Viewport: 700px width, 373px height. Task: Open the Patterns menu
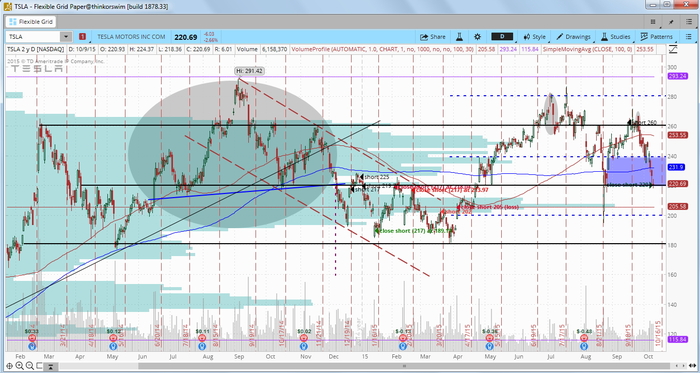656,37
